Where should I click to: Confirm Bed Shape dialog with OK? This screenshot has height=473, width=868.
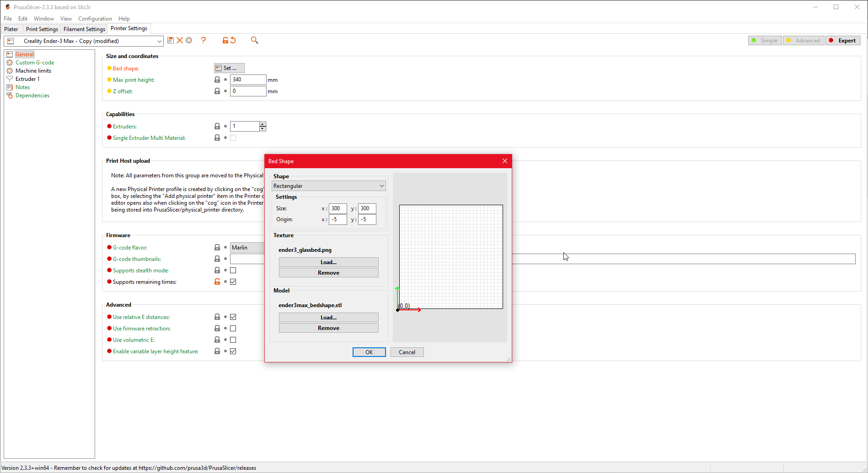[x=369, y=352]
